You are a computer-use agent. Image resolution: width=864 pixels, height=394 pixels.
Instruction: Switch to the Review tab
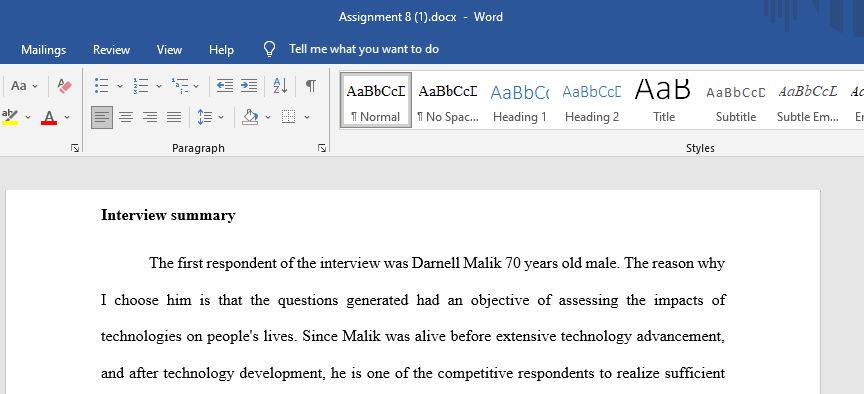[x=111, y=50]
